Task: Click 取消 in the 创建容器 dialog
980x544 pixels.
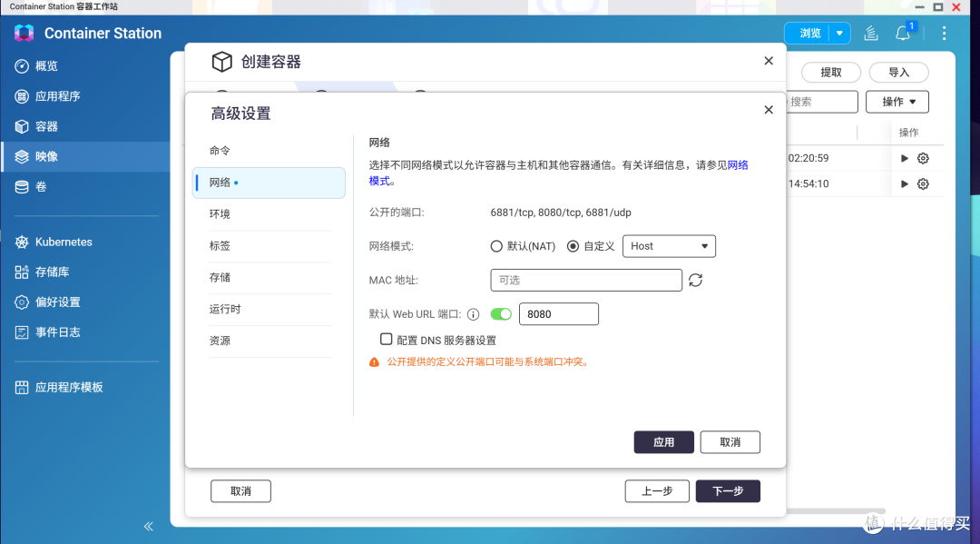Action: coord(240,491)
